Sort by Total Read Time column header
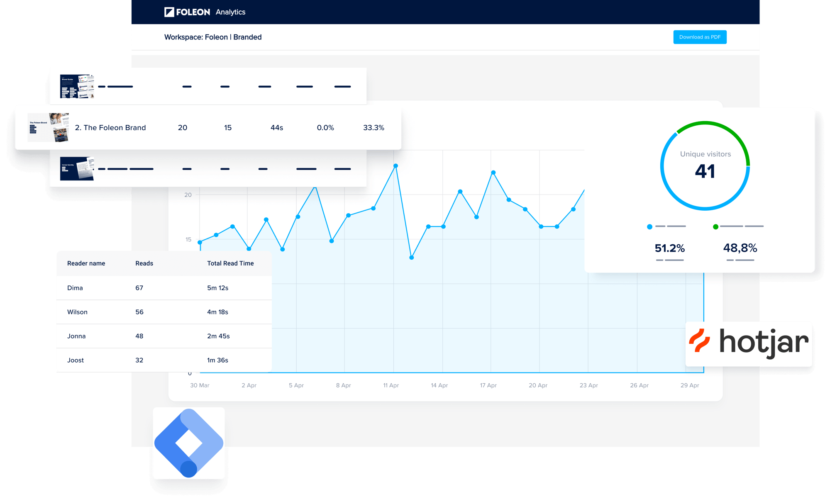This screenshot has height=504, width=830. (230, 263)
